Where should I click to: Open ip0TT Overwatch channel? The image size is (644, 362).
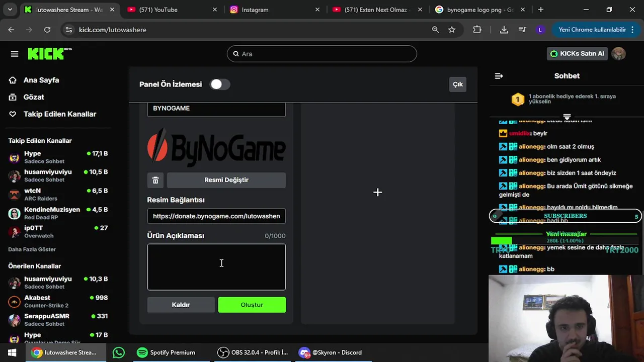[x=59, y=232]
